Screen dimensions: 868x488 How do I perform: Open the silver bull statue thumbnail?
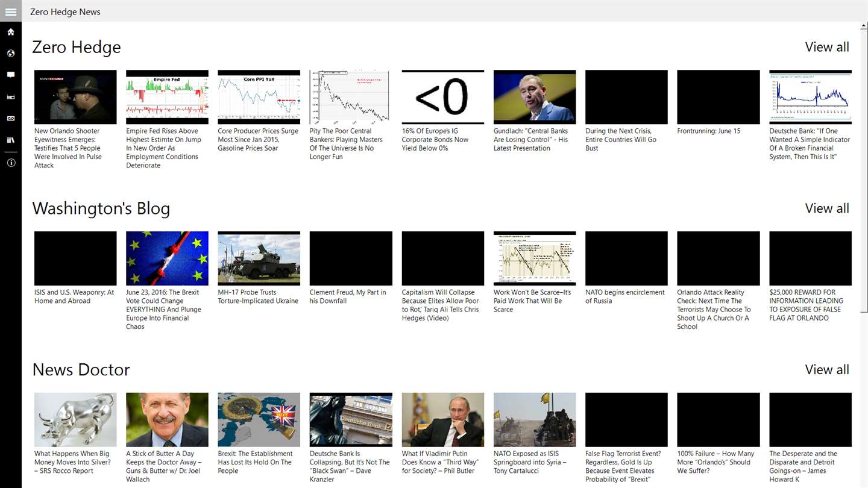click(x=75, y=420)
